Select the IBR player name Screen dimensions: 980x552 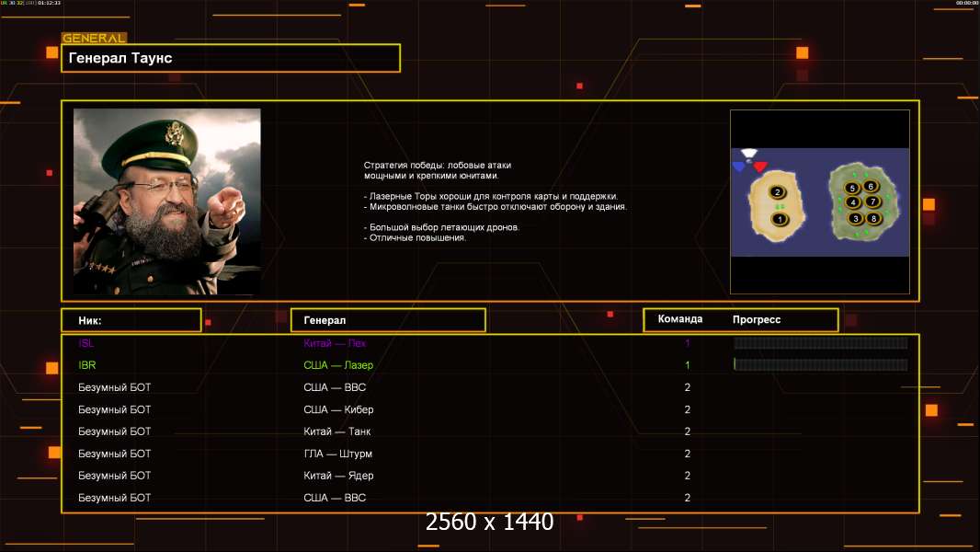pos(87,365)
